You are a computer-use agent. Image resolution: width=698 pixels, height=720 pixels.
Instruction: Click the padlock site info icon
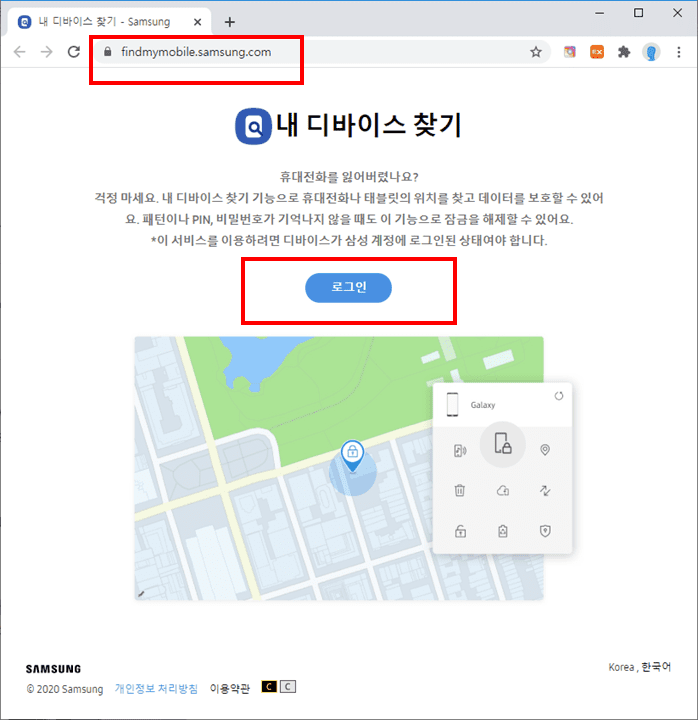click(107, 52)
